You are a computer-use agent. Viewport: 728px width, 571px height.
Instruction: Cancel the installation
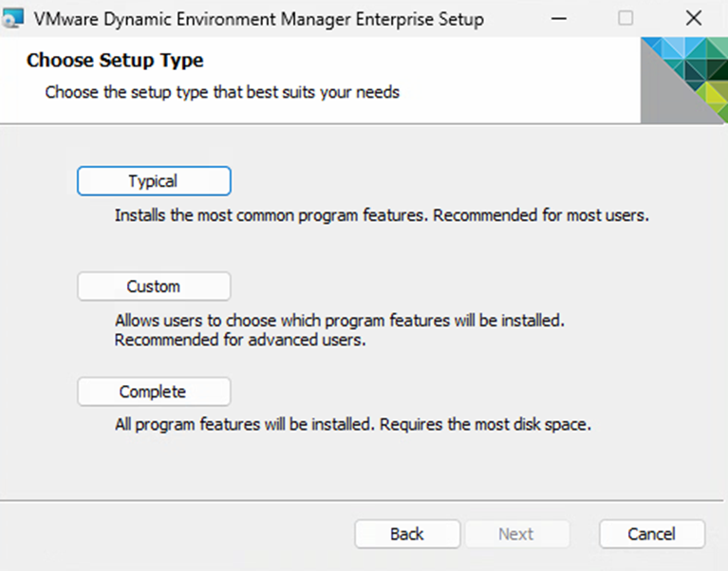[x=651, y=534]
